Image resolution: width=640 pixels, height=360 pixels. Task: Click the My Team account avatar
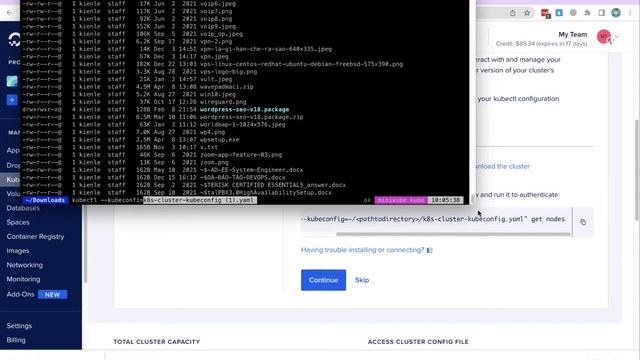tap(604, 37)
